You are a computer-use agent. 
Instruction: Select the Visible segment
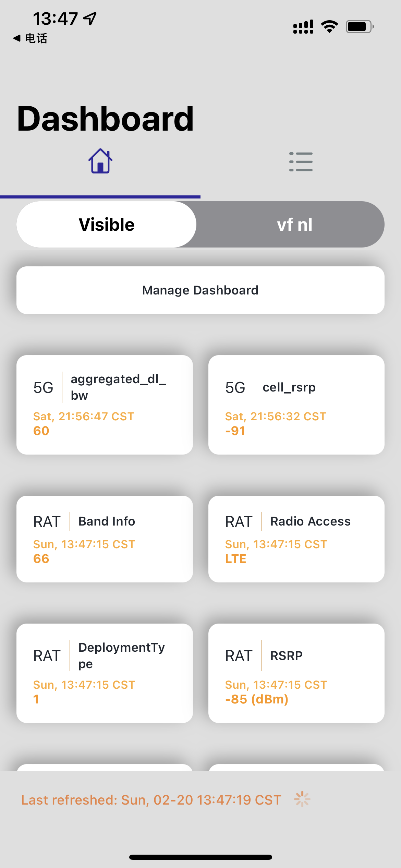(107, 224)
